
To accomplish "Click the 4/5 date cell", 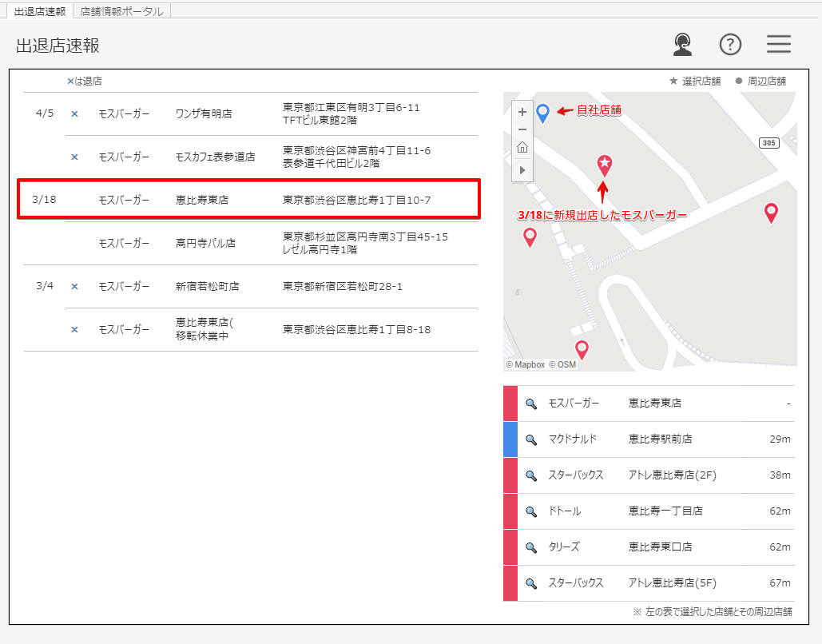I will click(45, 113).
